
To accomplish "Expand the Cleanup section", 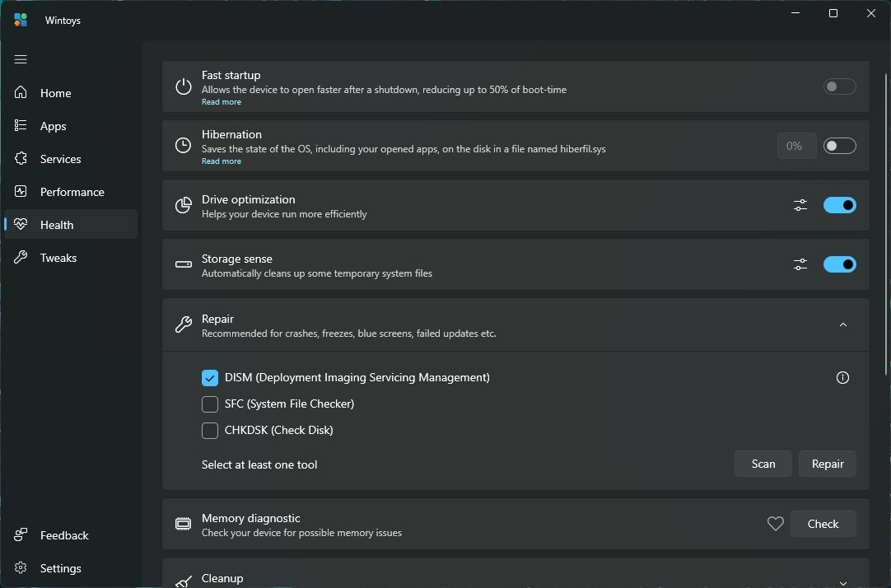I will point(842,581).
